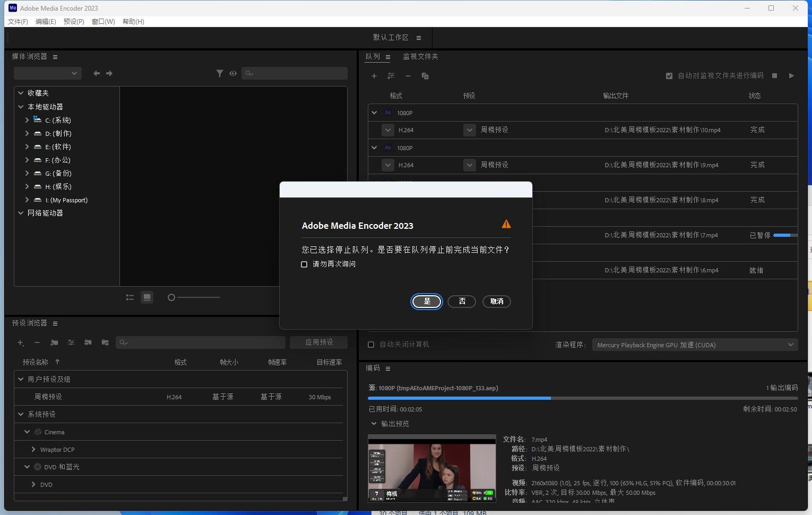Open the Media Browser file type filter
This screenshot has height=515, width=812.
click(220, 73)
